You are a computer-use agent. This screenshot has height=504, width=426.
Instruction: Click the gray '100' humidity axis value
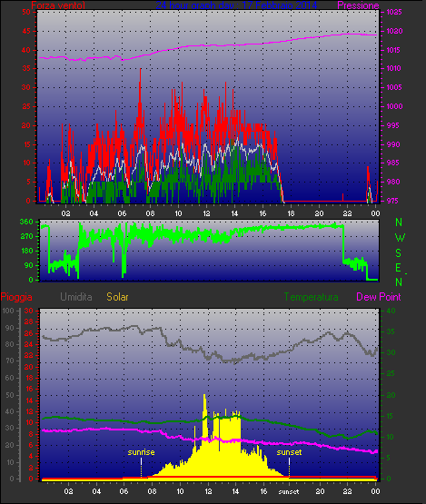point(7,311)
